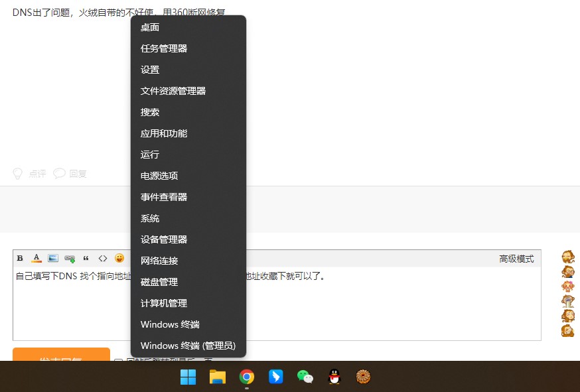Check the 回帖后跳转到最后一页 checkbox

[117, 360]
